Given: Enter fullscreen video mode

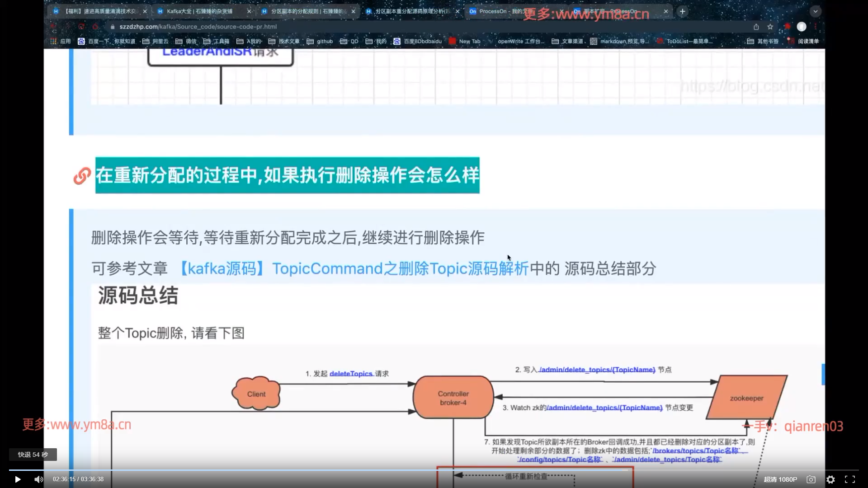Looking at the screenshot, I should coord(850,479).
